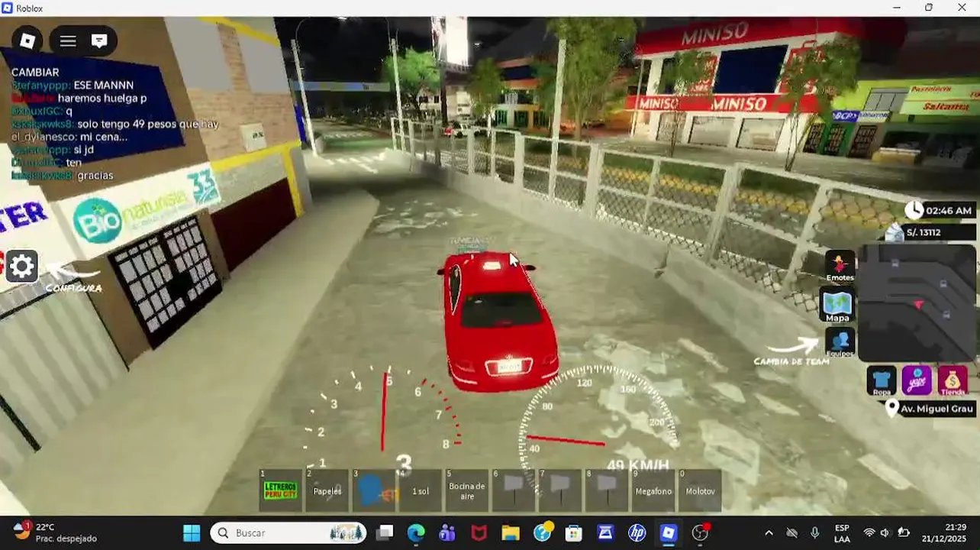Expand the hidden tray icons chevron
The width and height of the screenshot is (980, 550).
769,532
